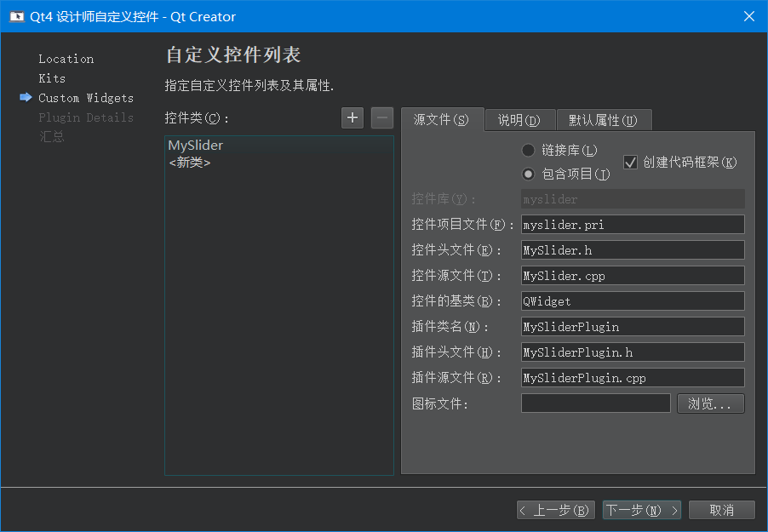Click the 下一步(N) button
The height and width of the screenshot is (532, 768).
pyautogui.click(x=641, y=510)
